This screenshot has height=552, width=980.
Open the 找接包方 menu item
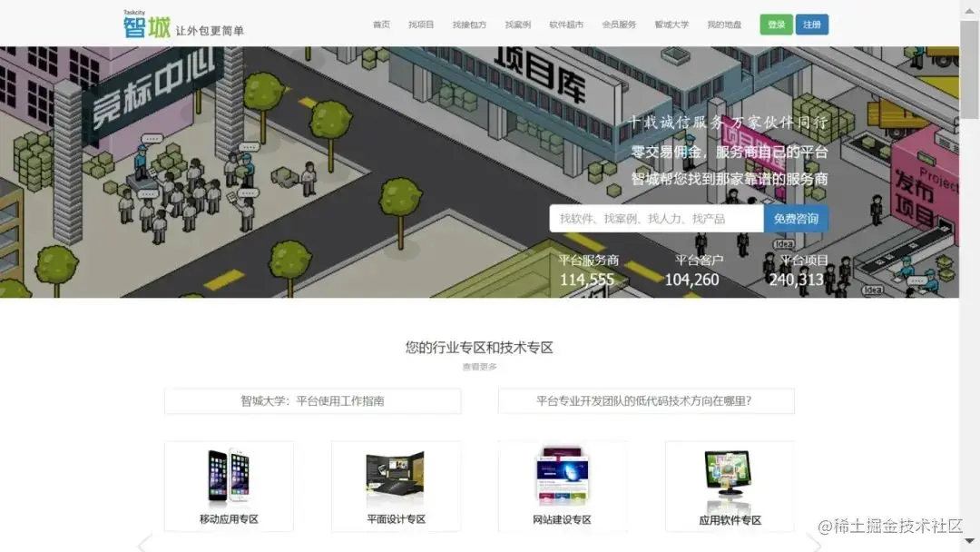pyautogui.click(x=469, y=25)
